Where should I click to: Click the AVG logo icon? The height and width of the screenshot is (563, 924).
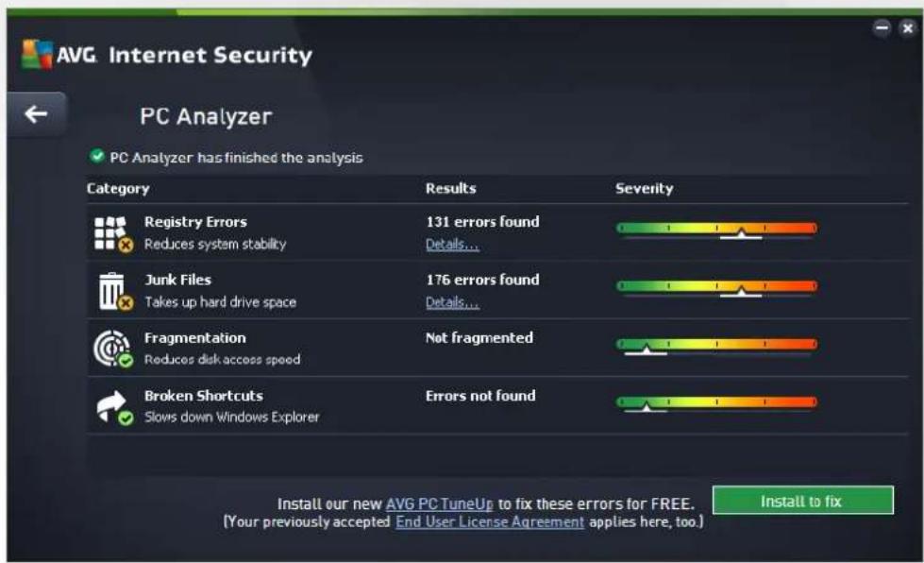[37, 55]
